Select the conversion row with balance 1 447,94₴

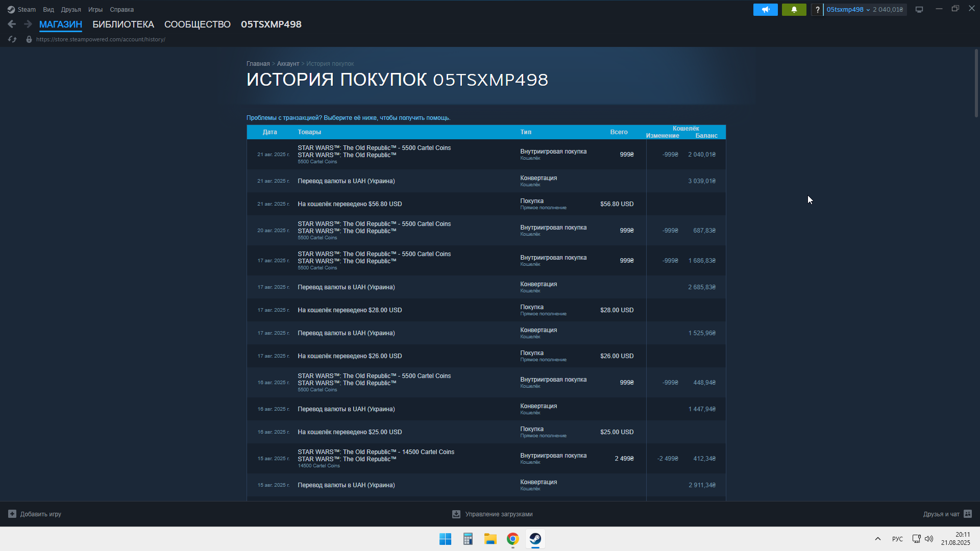(486, 409)
